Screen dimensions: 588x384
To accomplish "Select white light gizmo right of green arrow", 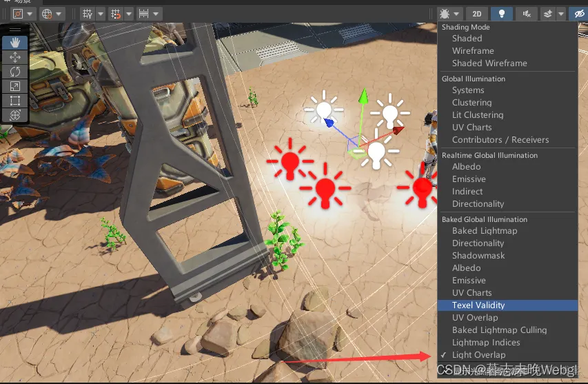I will pyautogui.click(x=390, y=112).
